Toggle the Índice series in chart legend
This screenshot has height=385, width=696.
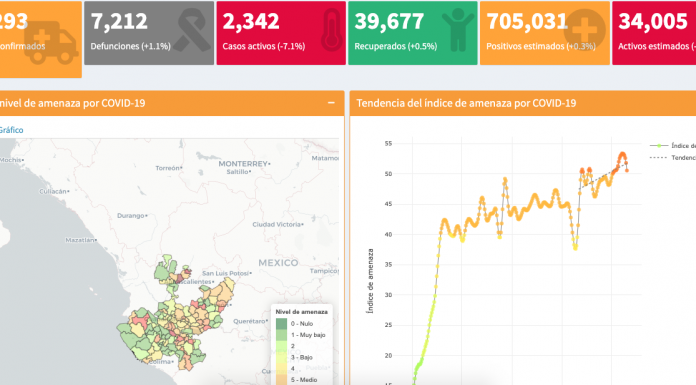point(672,146)
